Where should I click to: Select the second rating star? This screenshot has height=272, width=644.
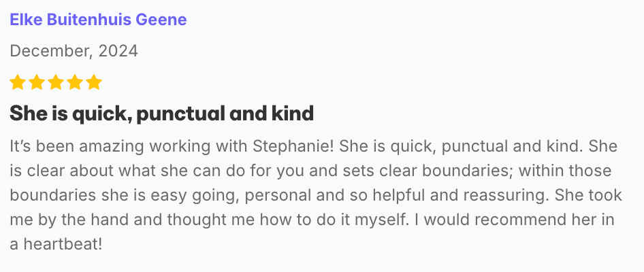tap(37, 83)
